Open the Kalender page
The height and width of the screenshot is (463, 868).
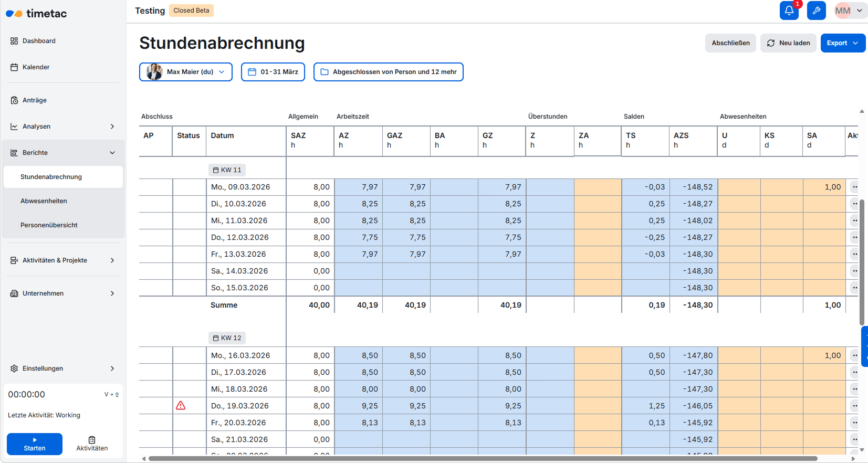coord(36,67)
